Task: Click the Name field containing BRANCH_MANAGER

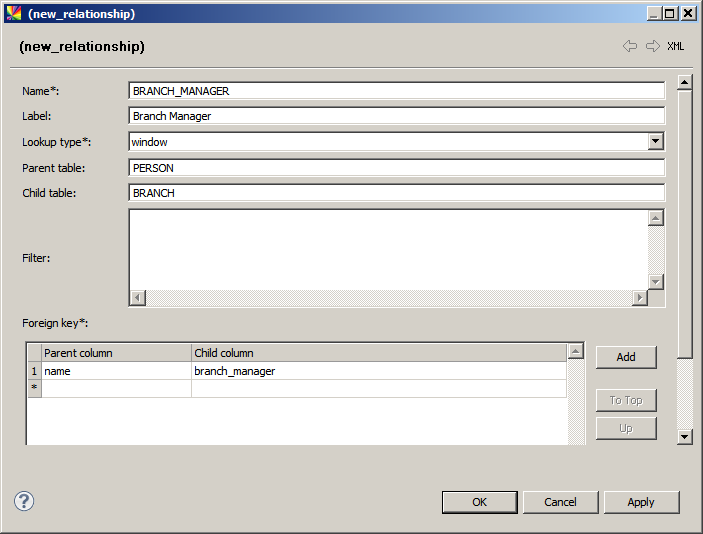Action: point(396,91)
